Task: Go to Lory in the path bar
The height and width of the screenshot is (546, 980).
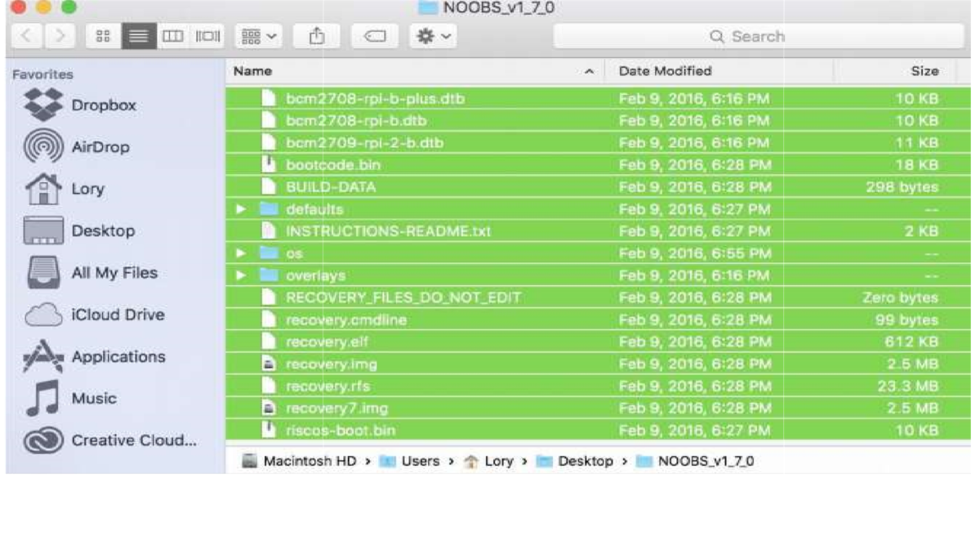Action: click(x=489, y=462)
